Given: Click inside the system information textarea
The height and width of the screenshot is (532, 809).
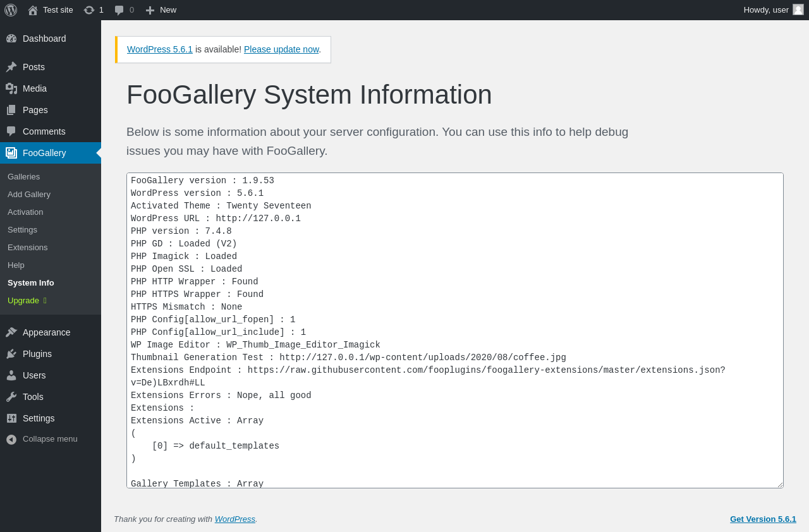Looking at the screenshot, I should pyautogui.click(x=455, y=330).
